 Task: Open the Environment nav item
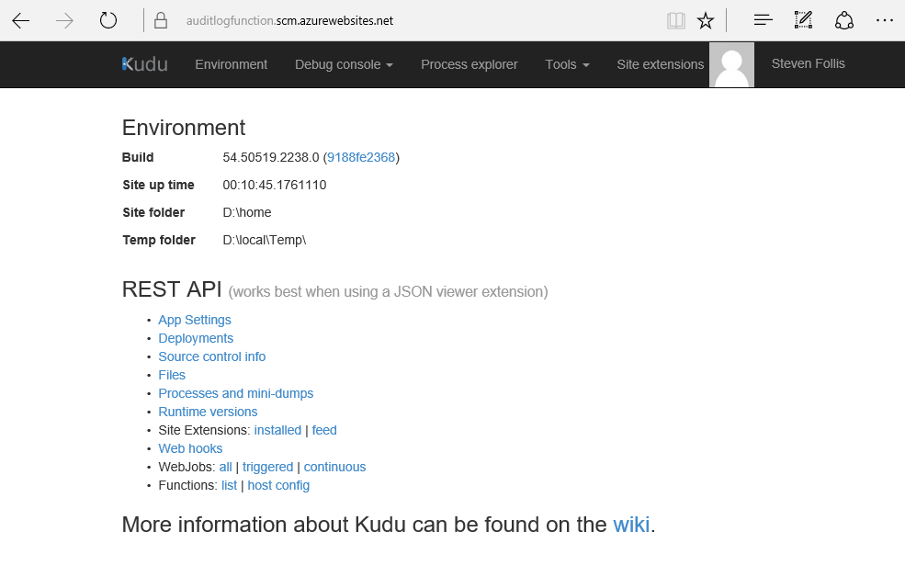tap(231, 64)
